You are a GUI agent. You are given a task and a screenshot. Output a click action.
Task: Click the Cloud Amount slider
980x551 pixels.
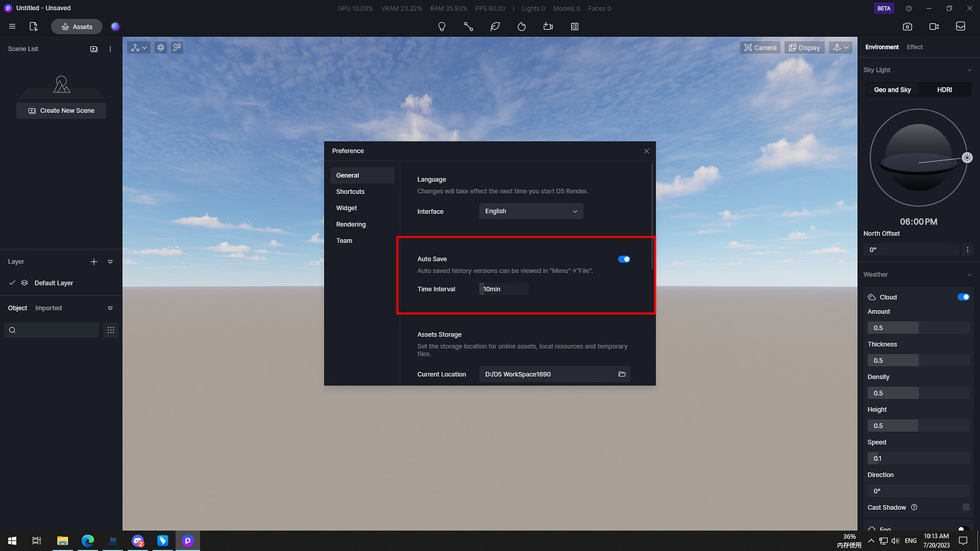click(918, 328)
